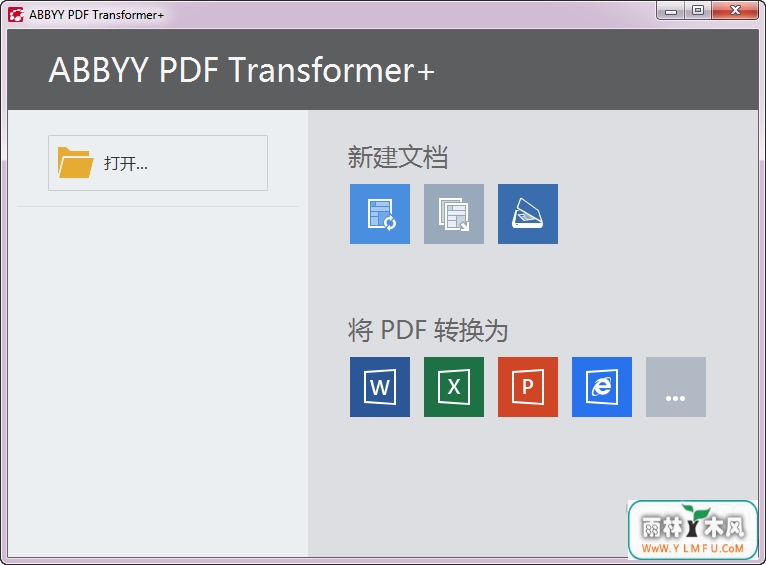Create new document from file icon
766x565 pixels.
pyautogui.click(x=380, y=214)
